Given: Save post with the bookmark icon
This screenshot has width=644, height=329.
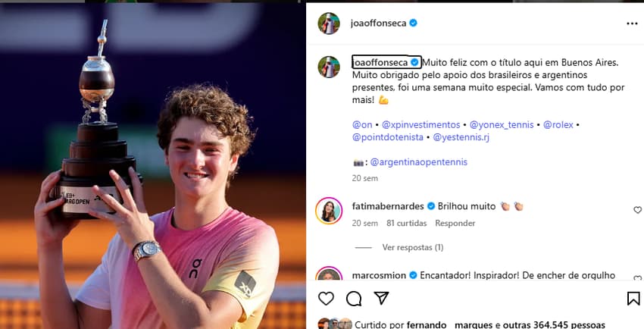Looking at the screenshot, I should click(633, 299).
